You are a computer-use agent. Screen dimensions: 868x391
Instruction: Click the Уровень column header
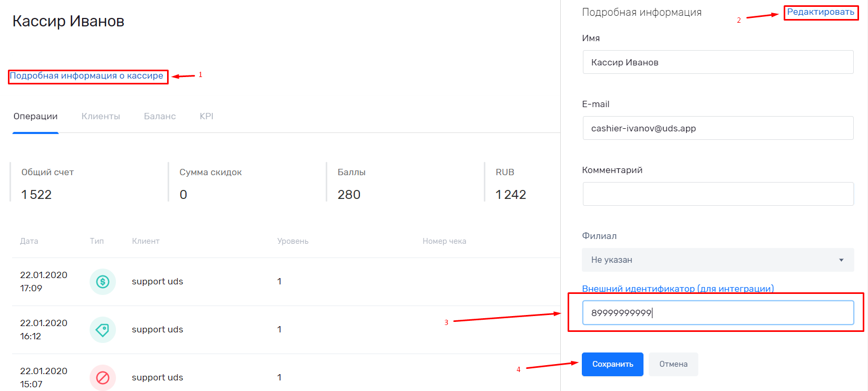coord(293,241)
